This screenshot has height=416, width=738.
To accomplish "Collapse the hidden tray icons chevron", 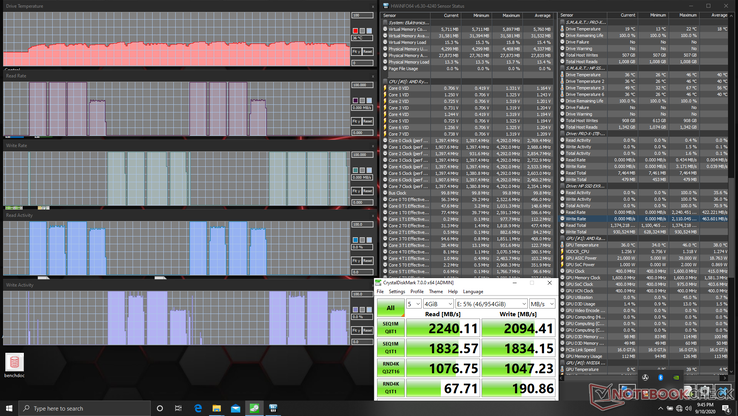I will click(x=660, y=408).
